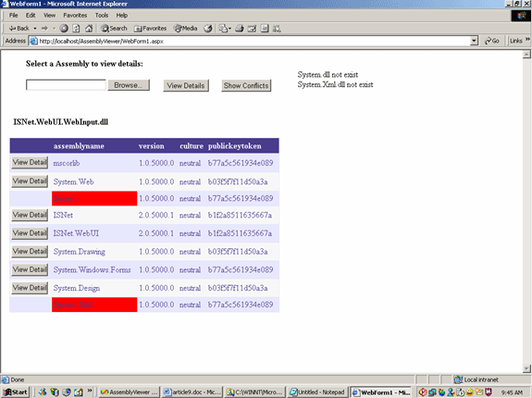Click the Local intranet zone icon
Viewport: 532px width, 398px height.
coord(458,379)
